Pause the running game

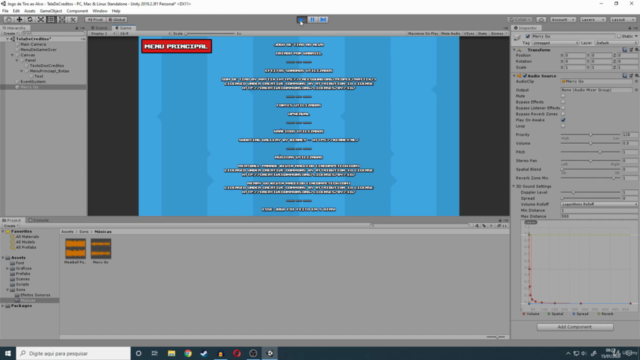[x=313, y=20]
